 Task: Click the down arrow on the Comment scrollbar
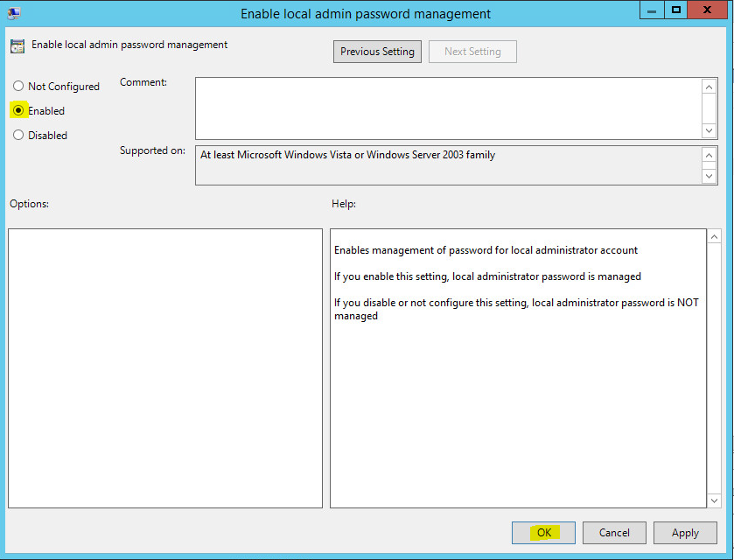[709, 129]
